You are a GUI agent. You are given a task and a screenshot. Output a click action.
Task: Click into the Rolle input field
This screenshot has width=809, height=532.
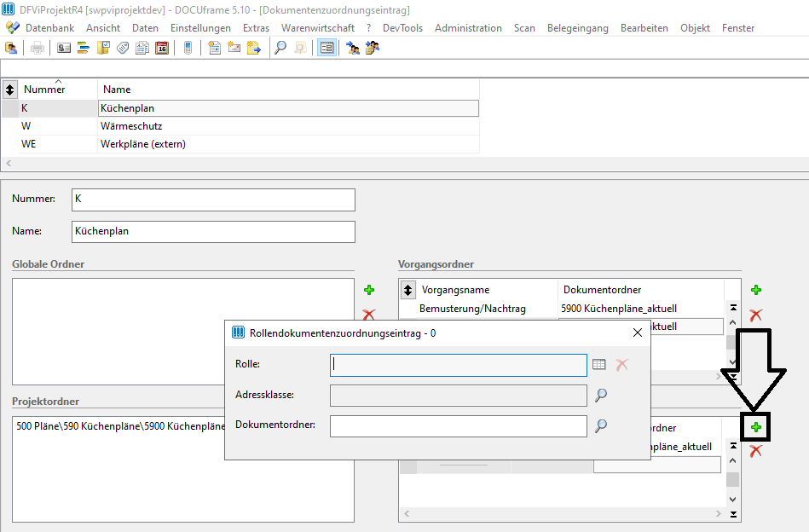click(x=458, y=365)
